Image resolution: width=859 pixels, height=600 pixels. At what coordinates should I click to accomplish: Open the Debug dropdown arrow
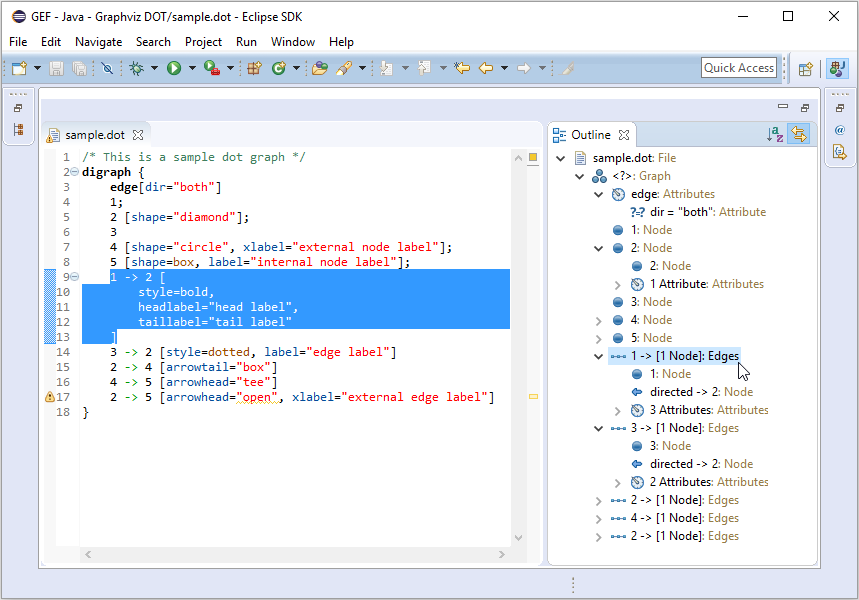click(x=154, y=68)
